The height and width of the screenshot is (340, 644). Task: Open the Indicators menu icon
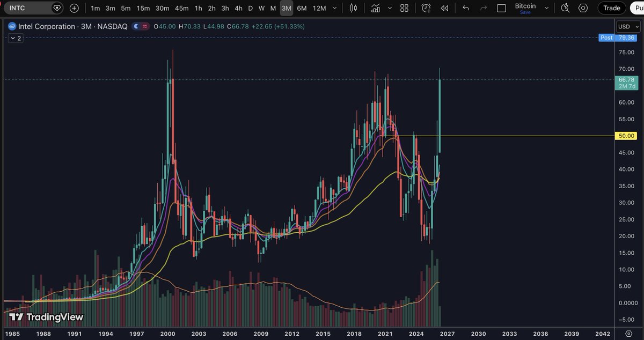point(376,8)
